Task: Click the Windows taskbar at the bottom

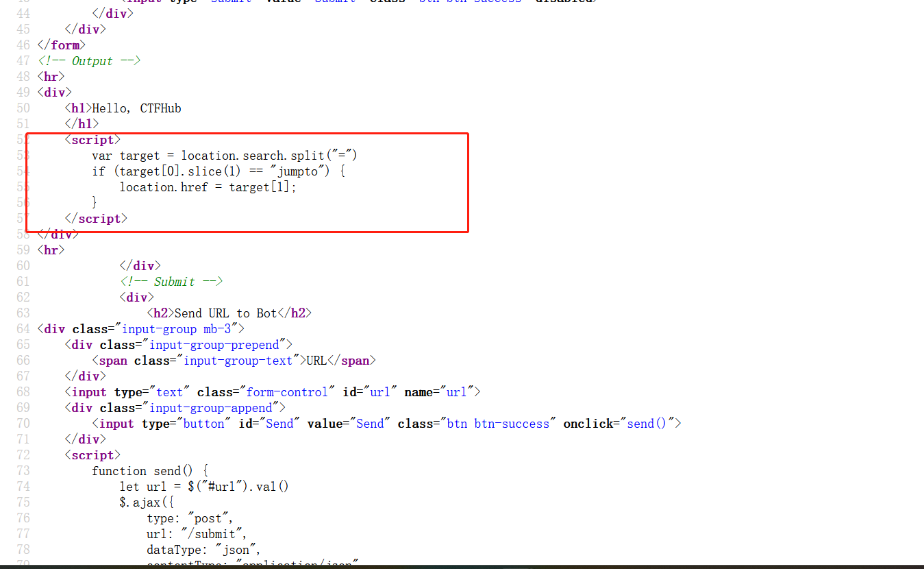Action: point(462,566)
